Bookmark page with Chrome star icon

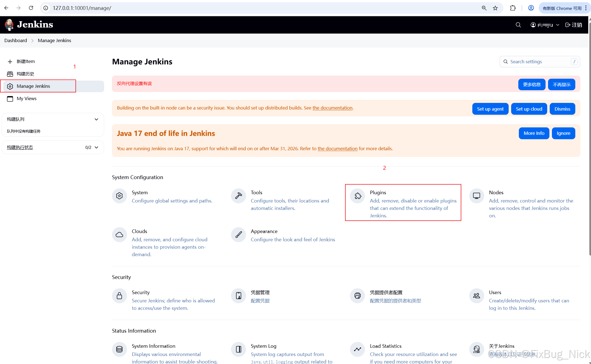coord(495,8)
